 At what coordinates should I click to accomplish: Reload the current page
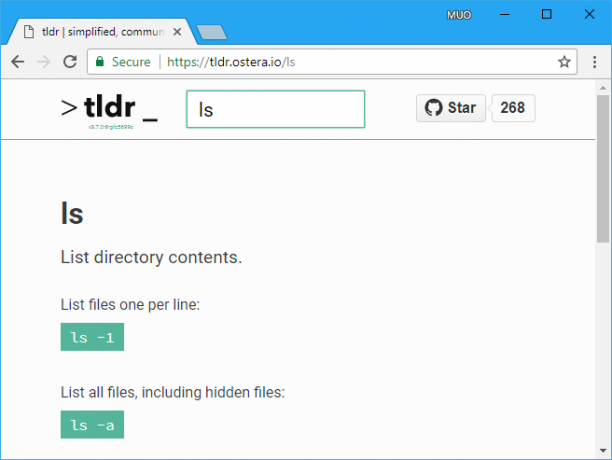tap(70, 62)
